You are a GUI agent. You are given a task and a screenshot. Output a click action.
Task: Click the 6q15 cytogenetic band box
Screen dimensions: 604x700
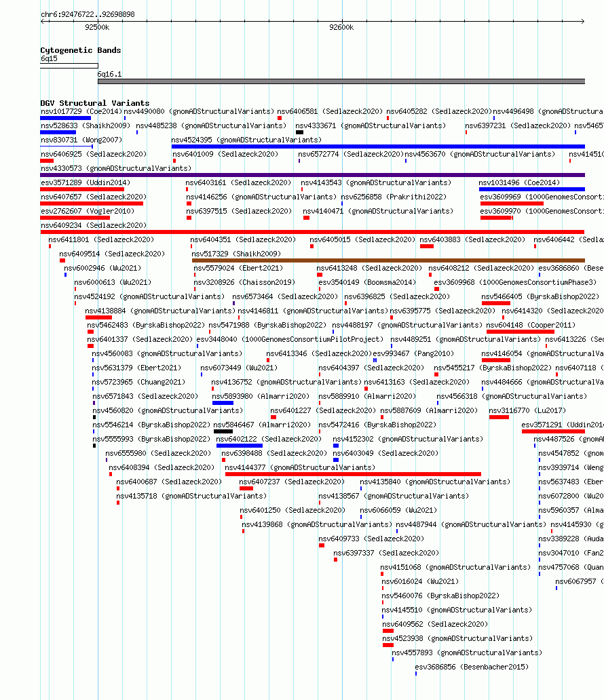pyautogui.click(x=69, y=66)
